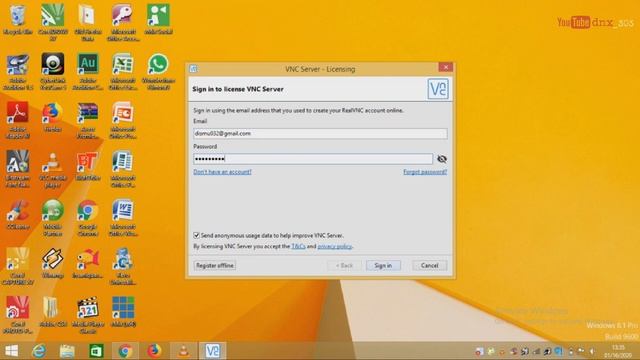The width and height of the screenshot is (640, 360).
Task: Open the CyberLink YouCam webcam desktop icon
Action: tap(53, 71)
